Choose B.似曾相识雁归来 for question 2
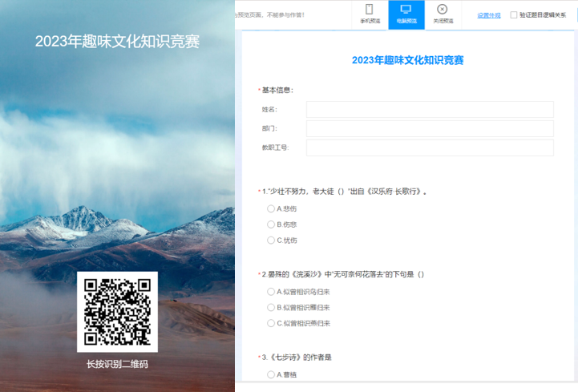 [x=271, y=307]
